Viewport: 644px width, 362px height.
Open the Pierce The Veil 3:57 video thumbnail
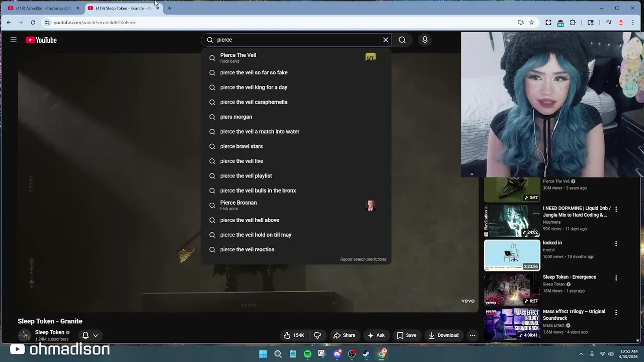point(512,189)
